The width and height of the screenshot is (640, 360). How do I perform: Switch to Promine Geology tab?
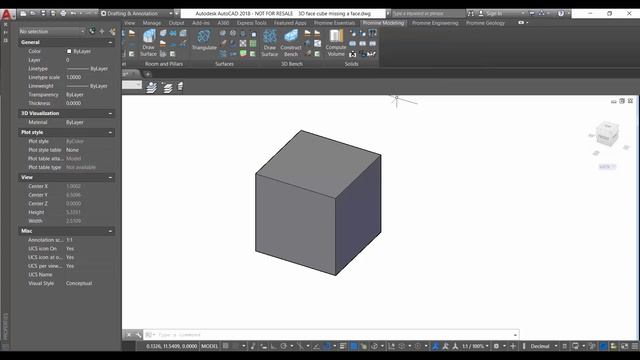[x=485, y=23]
